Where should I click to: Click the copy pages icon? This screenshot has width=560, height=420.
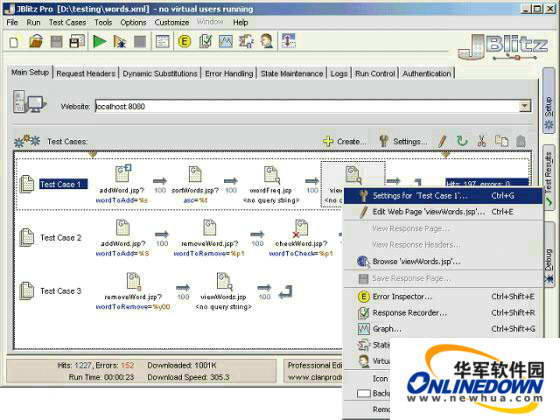tap(501, 141)
